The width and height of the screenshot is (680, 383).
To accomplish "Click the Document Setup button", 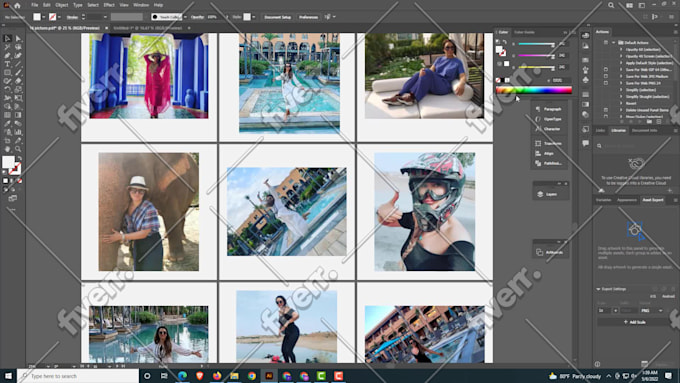I will tap(278, 17).
